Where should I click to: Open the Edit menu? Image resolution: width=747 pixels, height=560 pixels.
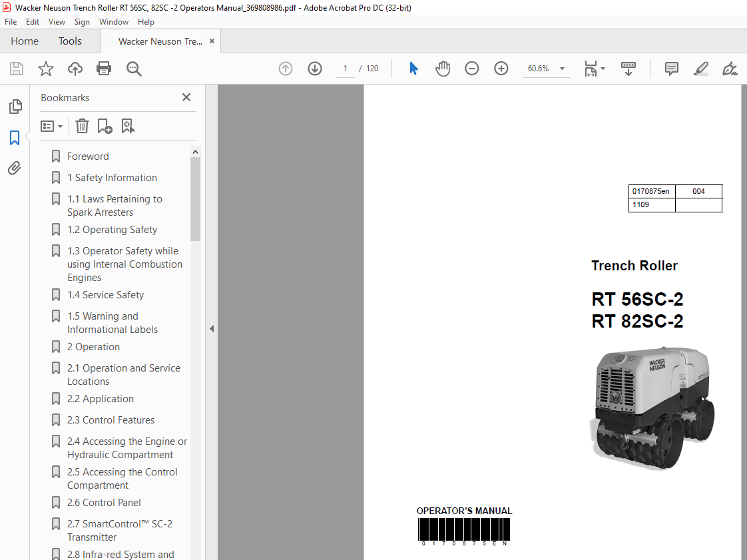click(x=33, y=22)
